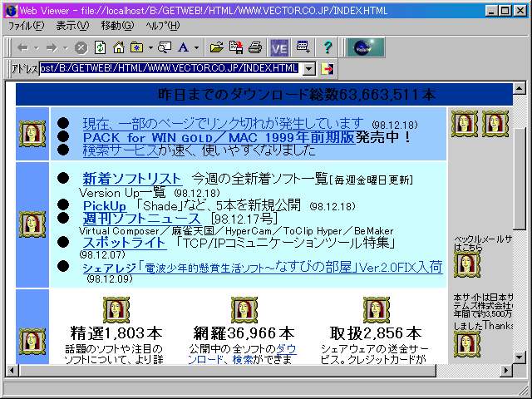Click the 昨日までのダウンロード総数 header text
Screen dimensions: 532x399
click(x=297, y=94)
